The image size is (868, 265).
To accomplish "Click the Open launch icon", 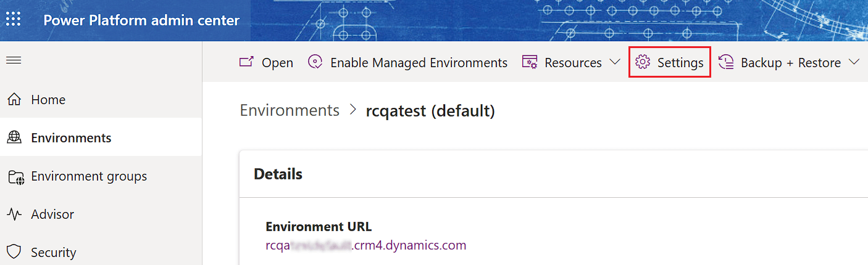I will coord(246,62).
